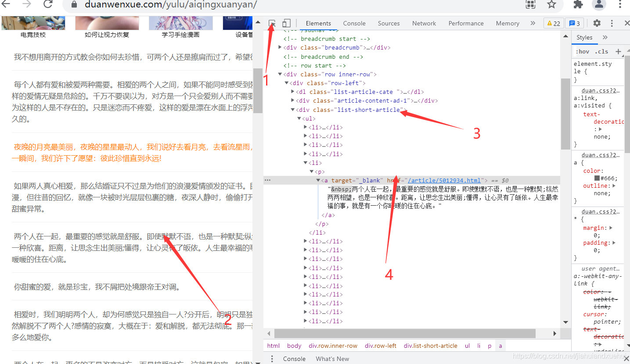Click breadcrumb item div.row-left
This screenshot has width=630, height=364.
click(x=381, y=346)
